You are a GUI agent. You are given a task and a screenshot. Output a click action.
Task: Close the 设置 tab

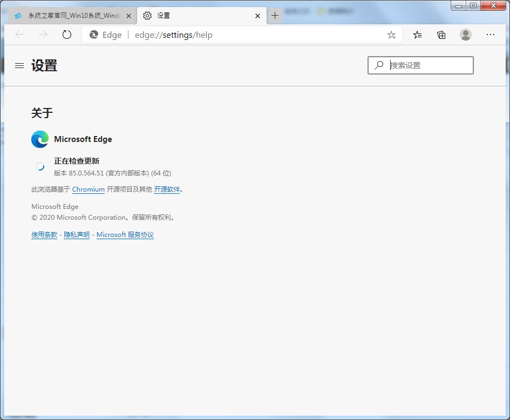tap(257, 16)
